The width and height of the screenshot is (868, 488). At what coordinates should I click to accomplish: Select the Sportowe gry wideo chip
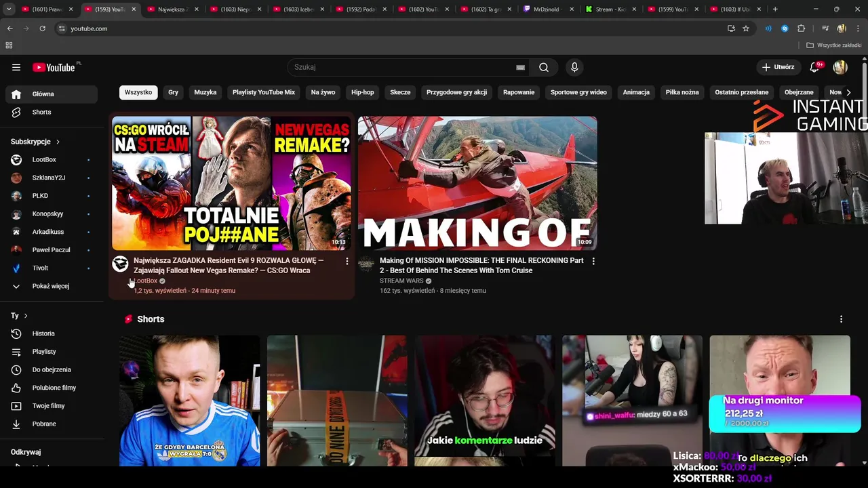pos(578,92)
